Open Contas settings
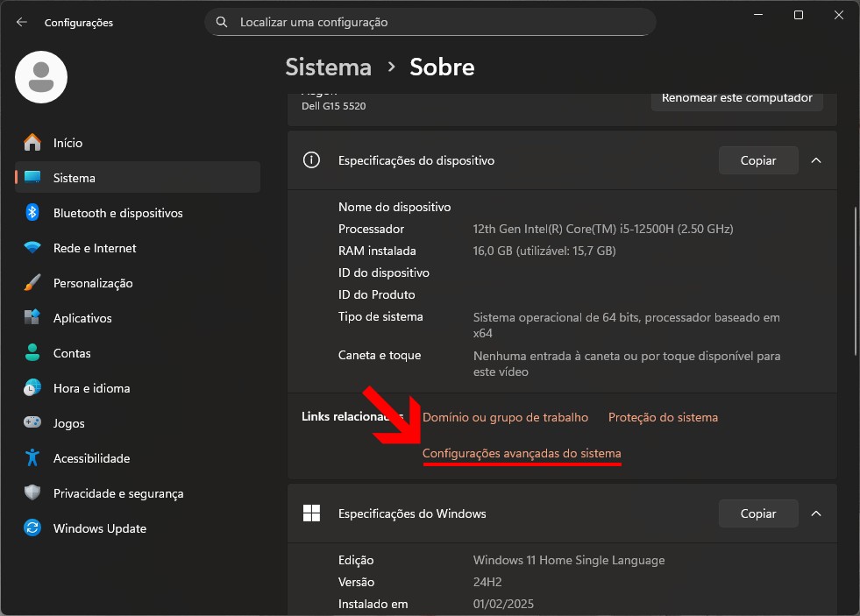Viewport: 860px width, 616px height. point(72,353)
